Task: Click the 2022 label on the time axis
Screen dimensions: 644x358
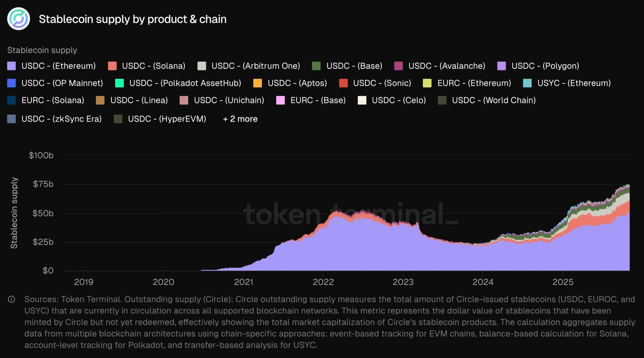Action: [323, 282]
